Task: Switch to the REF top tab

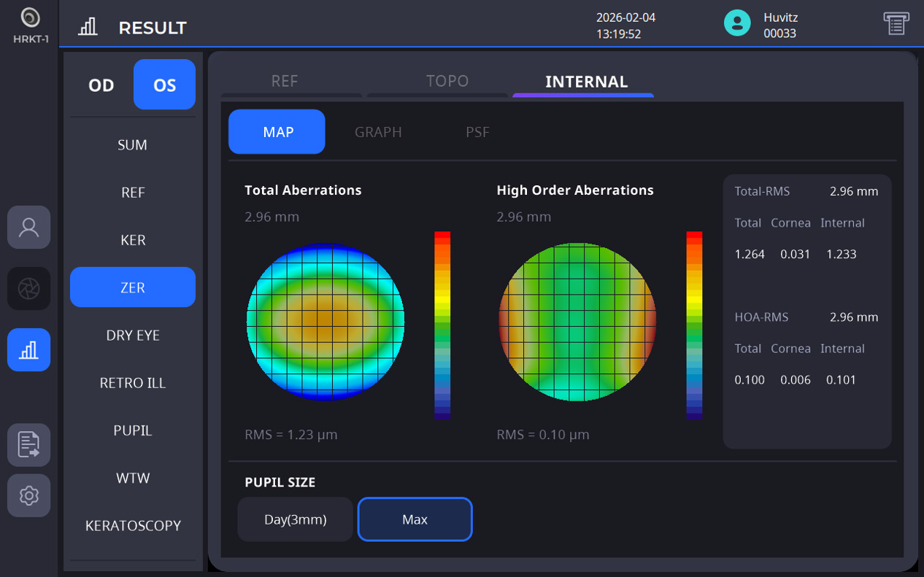Action: pyautogui.click(x=285, y=82)
